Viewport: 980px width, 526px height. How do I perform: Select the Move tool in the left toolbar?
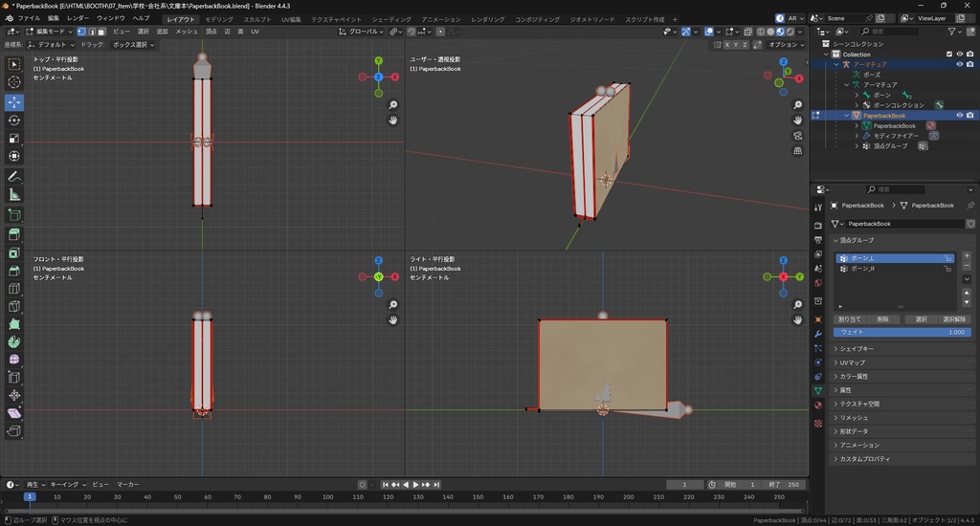pos(14,101)
